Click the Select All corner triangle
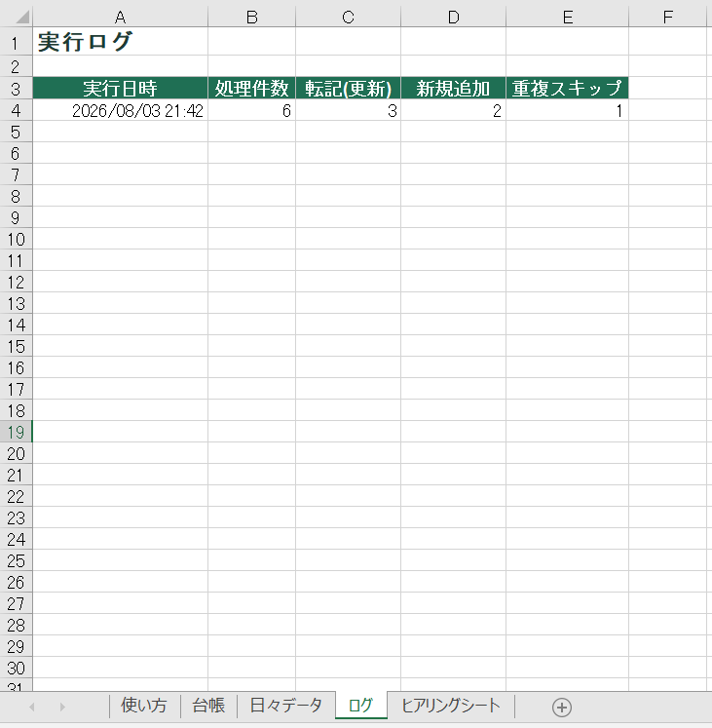 (x=22, y=17)
